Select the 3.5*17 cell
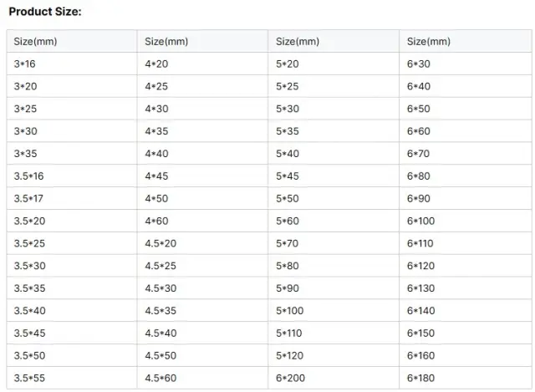Screen dimensions: 535x392 coord(72,198)
